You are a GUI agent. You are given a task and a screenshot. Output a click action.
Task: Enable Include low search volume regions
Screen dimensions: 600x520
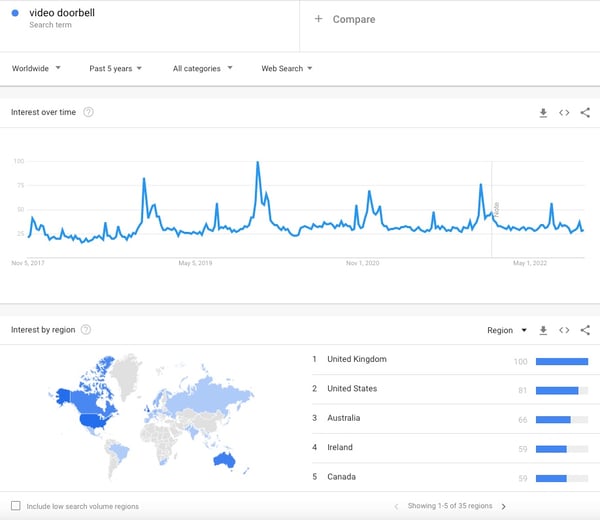pos(16,506)
